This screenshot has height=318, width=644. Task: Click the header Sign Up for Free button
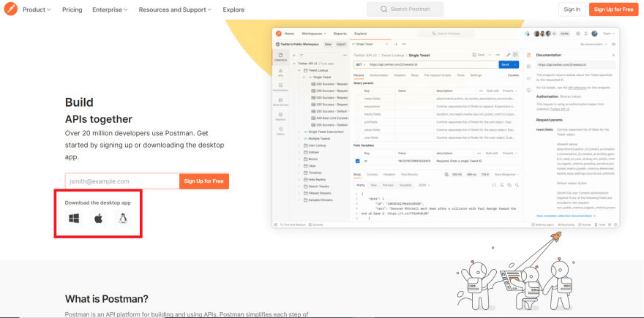click(613, 10)
